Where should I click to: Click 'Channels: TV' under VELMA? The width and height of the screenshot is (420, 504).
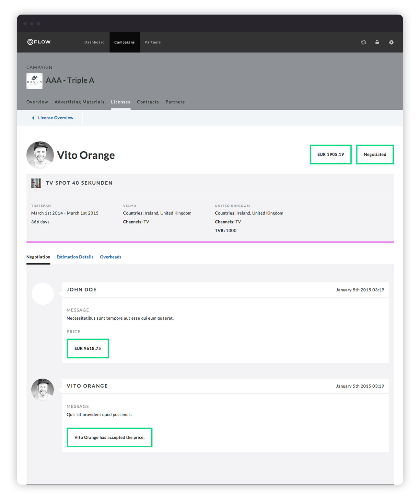tap(136, 222)
